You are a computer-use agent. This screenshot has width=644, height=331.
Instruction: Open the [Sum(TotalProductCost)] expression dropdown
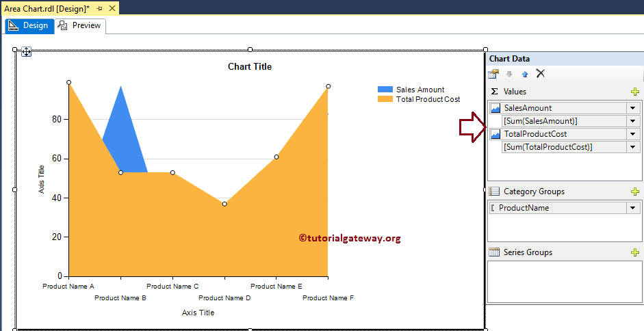pyautogui.click(x=633, y=146)
